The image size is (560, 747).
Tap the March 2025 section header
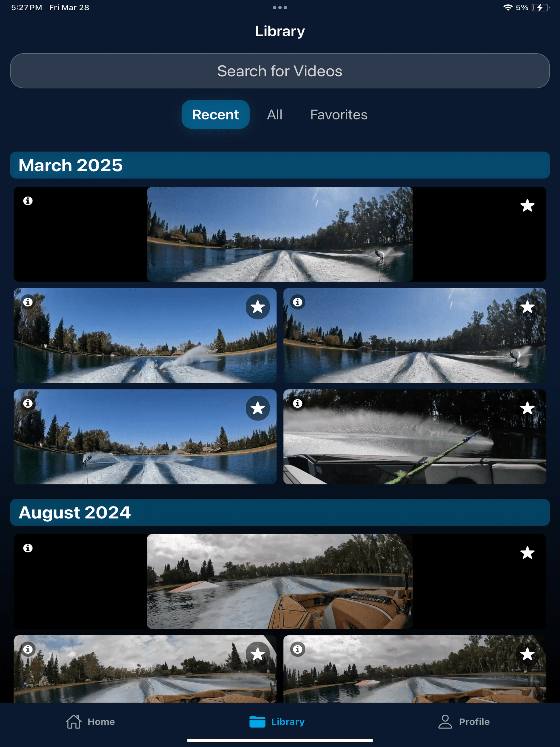coord(280,165)
